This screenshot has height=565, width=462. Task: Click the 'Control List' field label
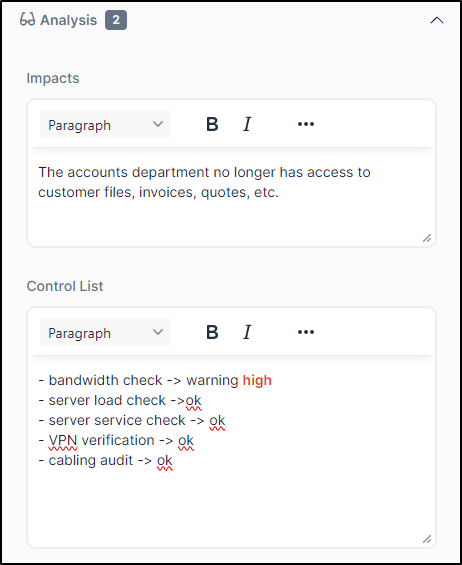65,286
